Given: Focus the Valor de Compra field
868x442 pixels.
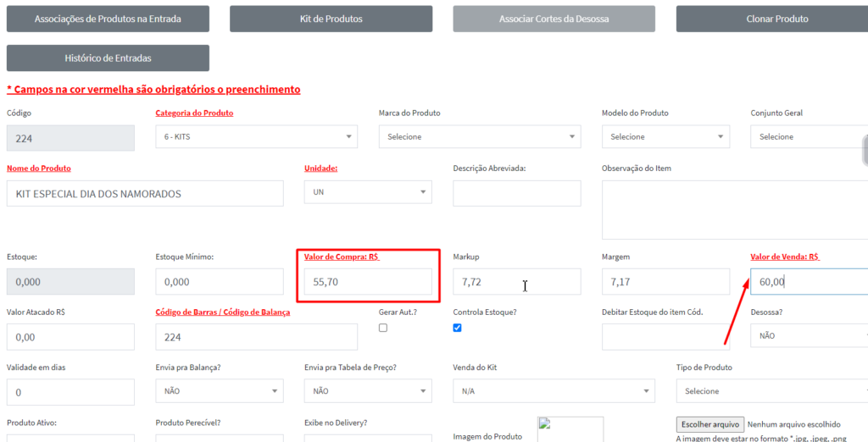Looking at the screenshot, I should click(368, 282).
